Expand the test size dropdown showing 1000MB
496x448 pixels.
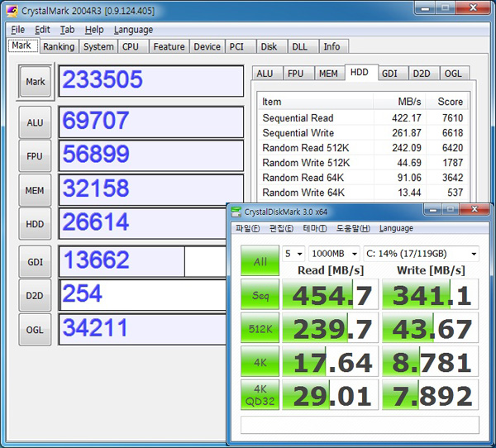(334, 254)
